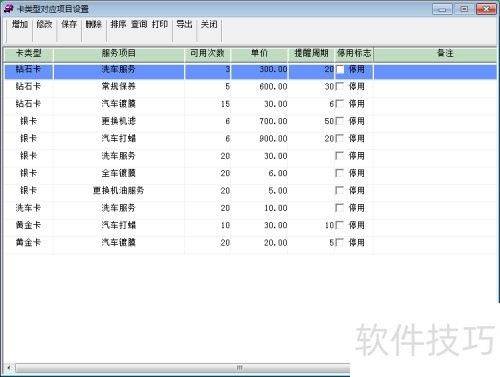The image size is (500, 377).
Task: Click 备注 cell of the 钻石卡 洗车服务 row
Action: (435, 72)
